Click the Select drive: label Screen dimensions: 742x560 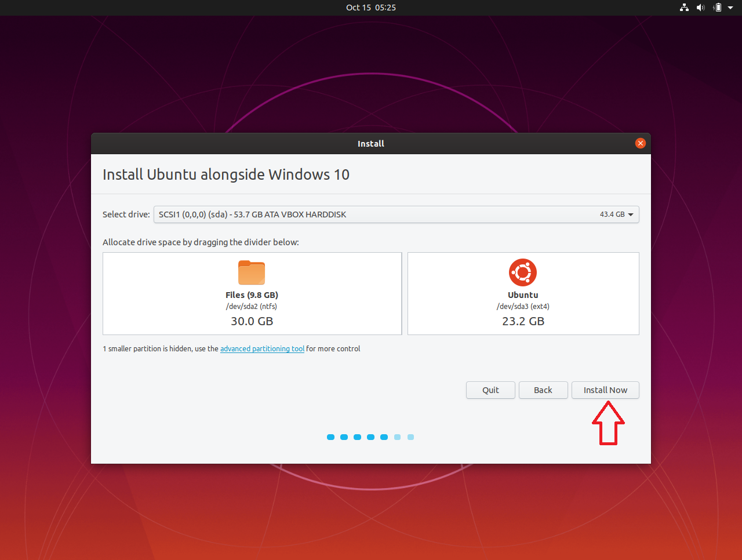pos(126,214)
